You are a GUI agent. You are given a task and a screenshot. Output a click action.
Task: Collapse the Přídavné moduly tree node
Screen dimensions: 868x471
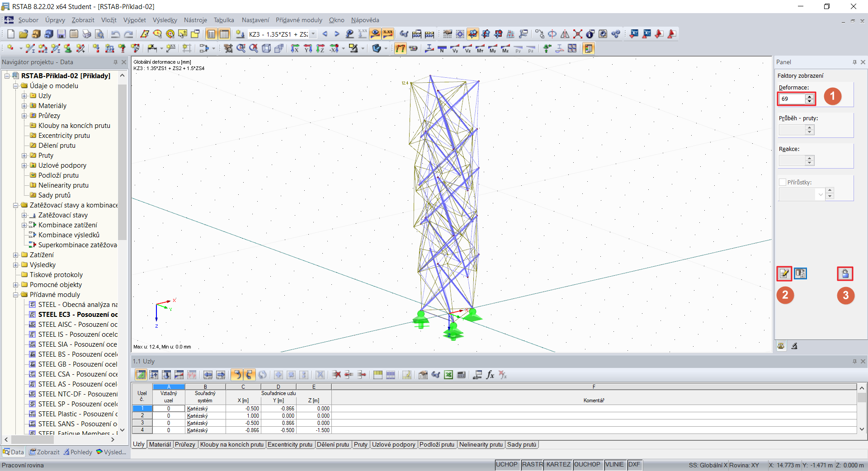pyautogui.click(x=16, y=295)
